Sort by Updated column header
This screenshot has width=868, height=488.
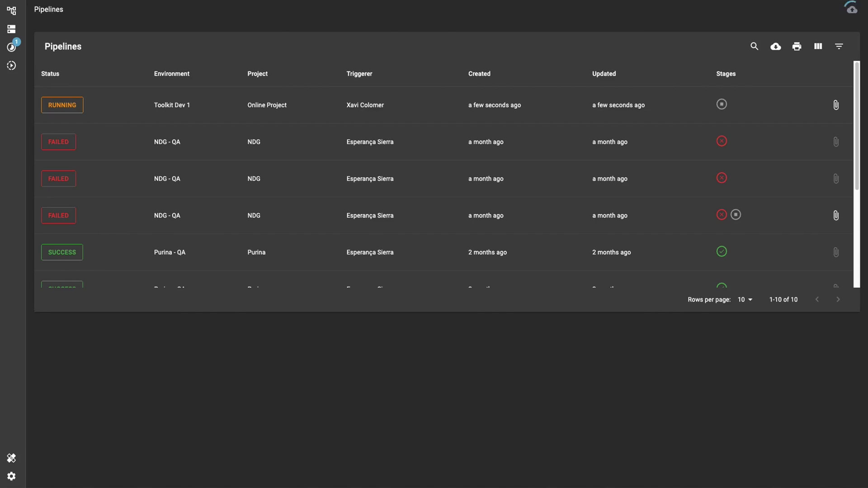(604, 74)
